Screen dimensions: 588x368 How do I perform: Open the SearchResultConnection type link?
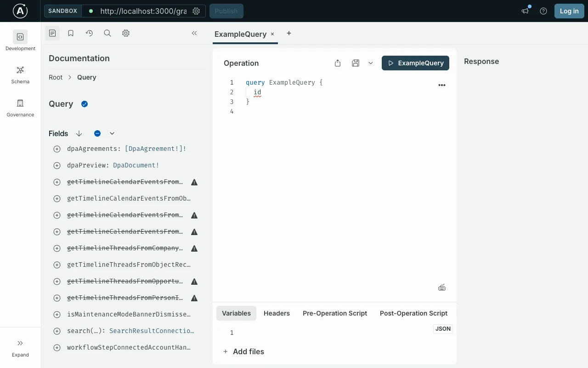(152, 331)
